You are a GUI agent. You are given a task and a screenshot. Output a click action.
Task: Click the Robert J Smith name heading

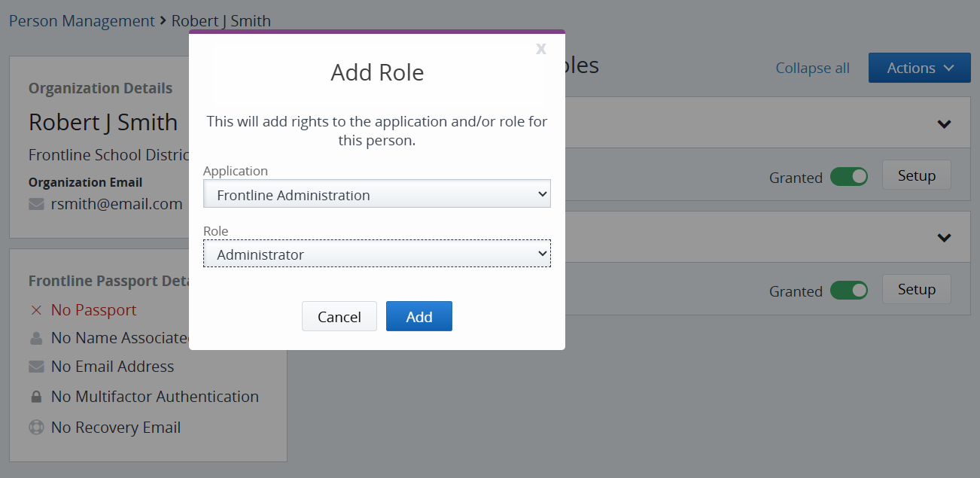tap(103, 122)
